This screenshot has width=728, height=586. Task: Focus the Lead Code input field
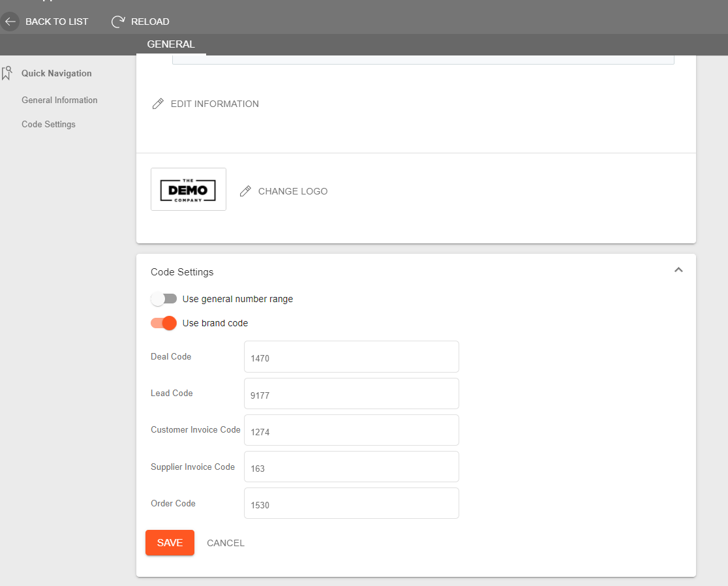pyautogui.click(x=352, y=393)
